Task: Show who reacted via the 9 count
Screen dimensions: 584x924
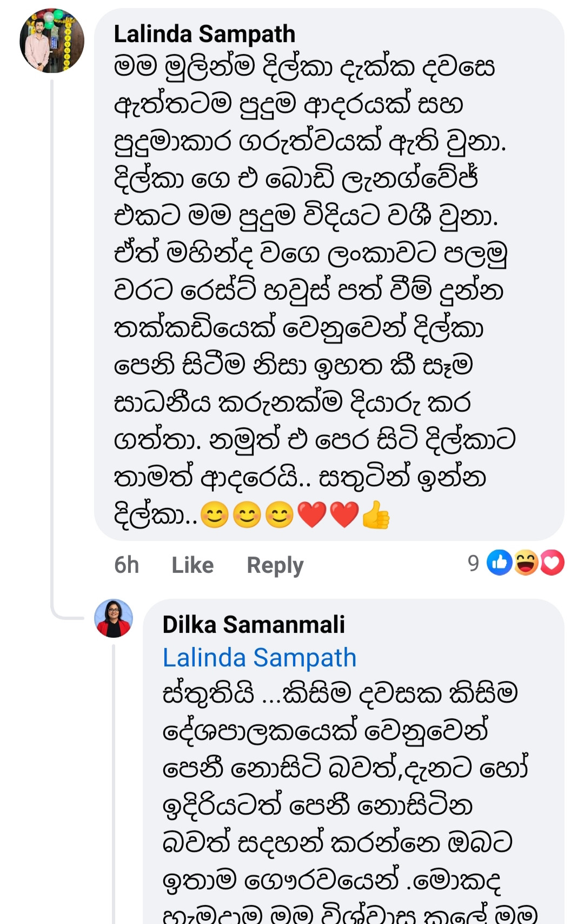Action: point(474,563)
